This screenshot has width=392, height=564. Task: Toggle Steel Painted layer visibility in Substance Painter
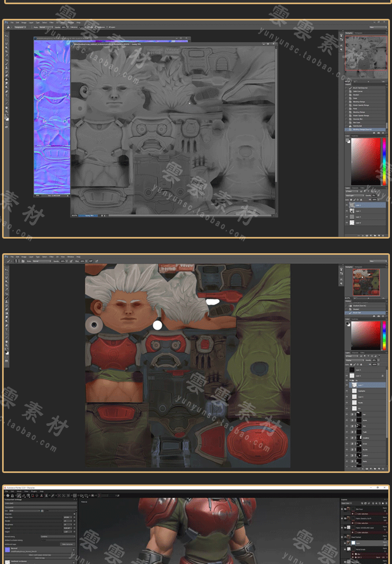(342, 537)
